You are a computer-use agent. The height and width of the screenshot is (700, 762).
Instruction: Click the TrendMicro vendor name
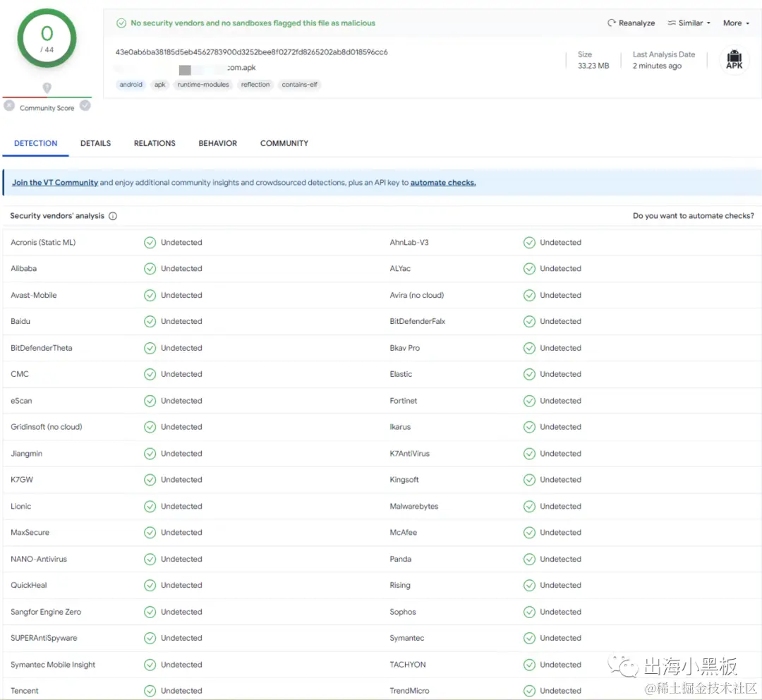(x=409, y=691)
